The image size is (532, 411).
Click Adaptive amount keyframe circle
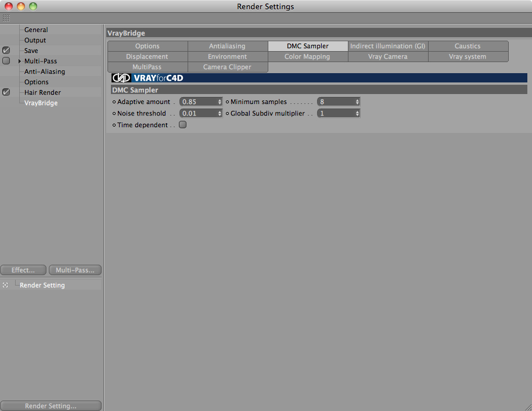[114, 102]
